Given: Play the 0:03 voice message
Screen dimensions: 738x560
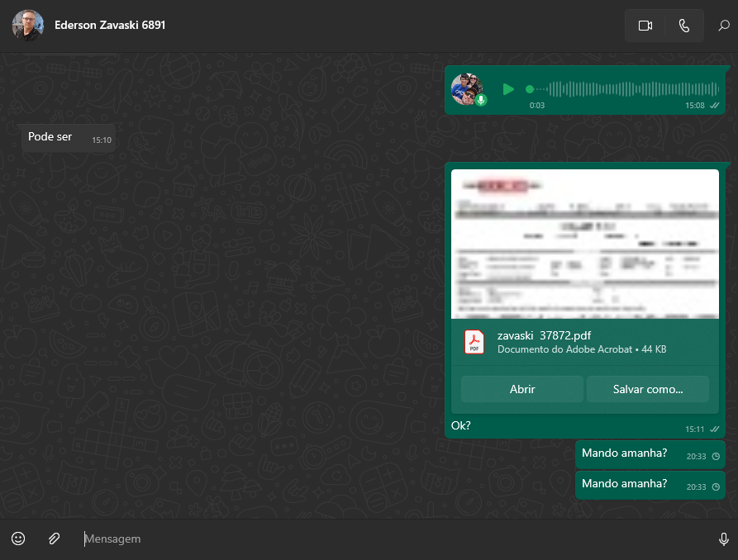Looking at the screenshot, I should tap(508, 89).
